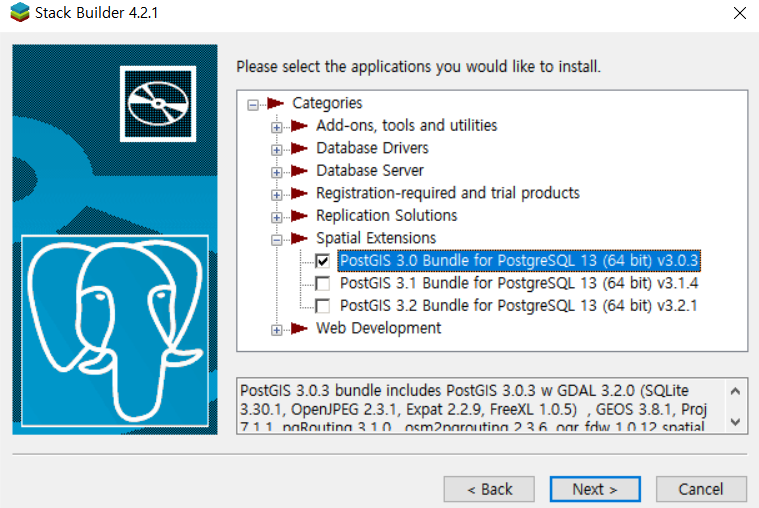Click the arrow icon beside Add-ons, tools and utilities

pos(299,125)
